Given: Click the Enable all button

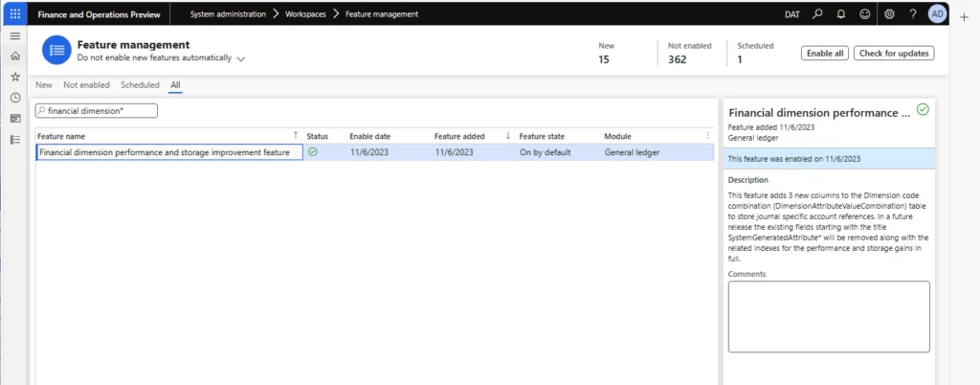Looking at the screenshot, I should (x=824, y=54).
